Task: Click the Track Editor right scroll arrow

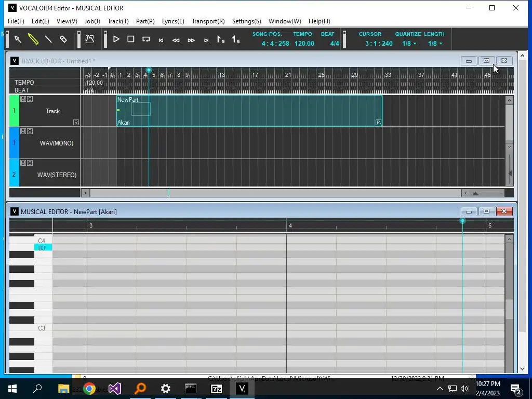Action: (x=465, y=193)
